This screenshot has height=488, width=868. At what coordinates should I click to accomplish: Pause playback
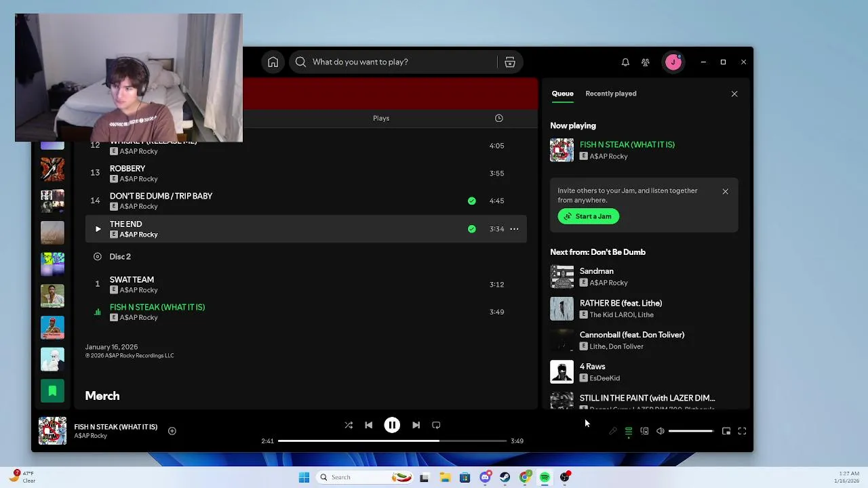392,425
